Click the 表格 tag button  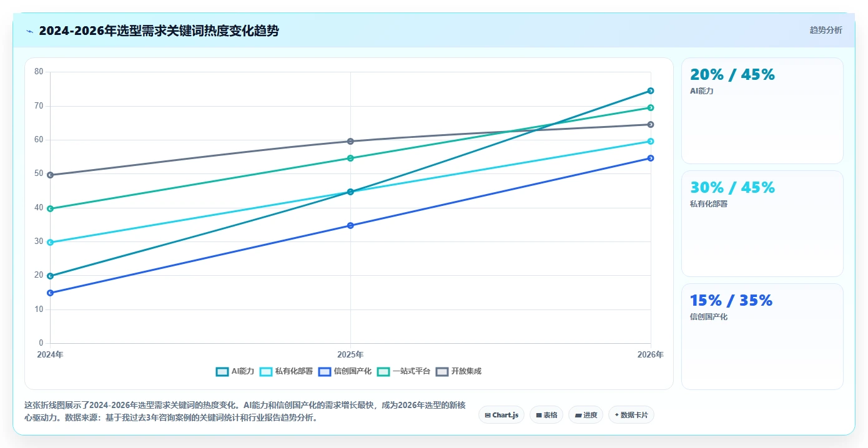(x=546, y=415)
